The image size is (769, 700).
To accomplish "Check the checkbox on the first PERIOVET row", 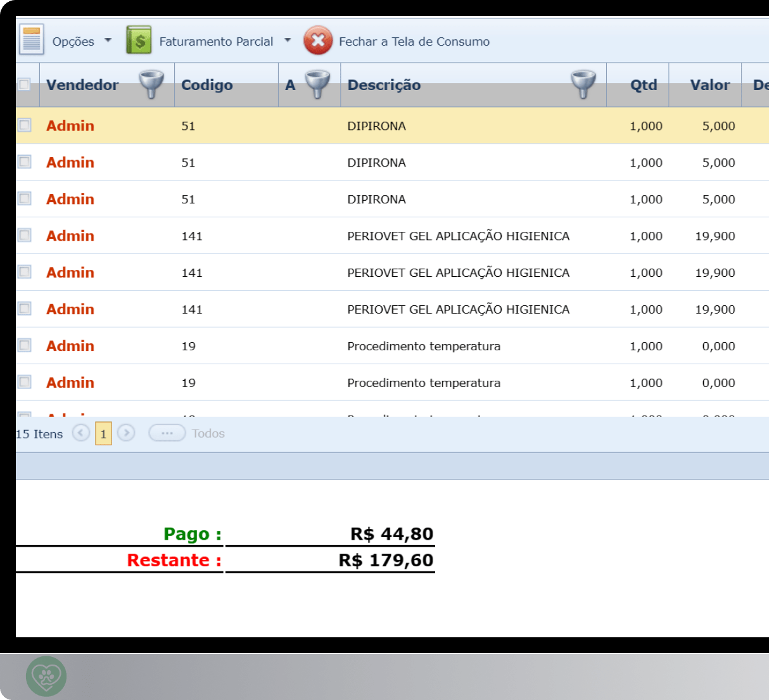I will pos(23,235).
